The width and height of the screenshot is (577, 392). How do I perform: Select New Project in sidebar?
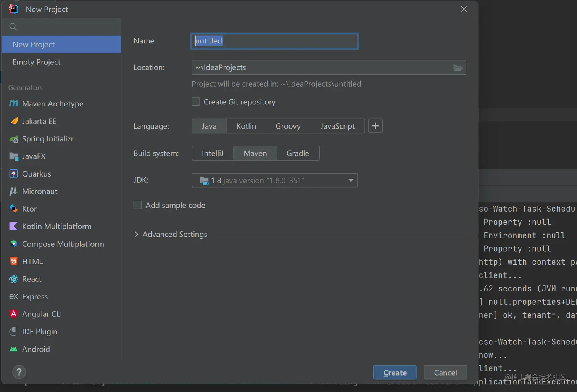[x=34, y=45]
